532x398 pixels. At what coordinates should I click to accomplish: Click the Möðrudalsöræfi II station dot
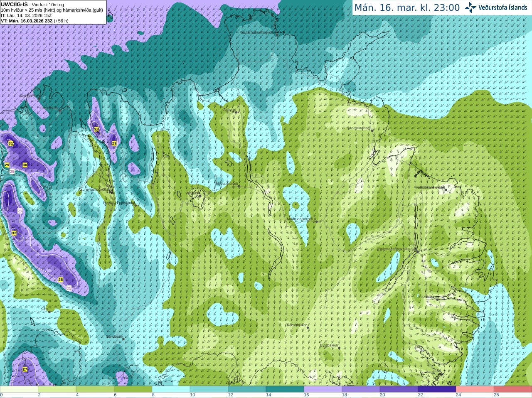pos(317,221)
